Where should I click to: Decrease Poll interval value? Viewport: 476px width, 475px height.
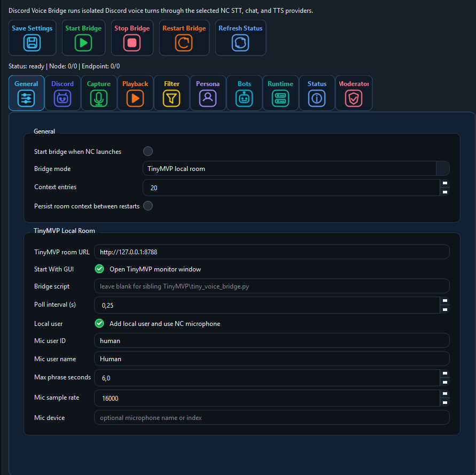444,309
